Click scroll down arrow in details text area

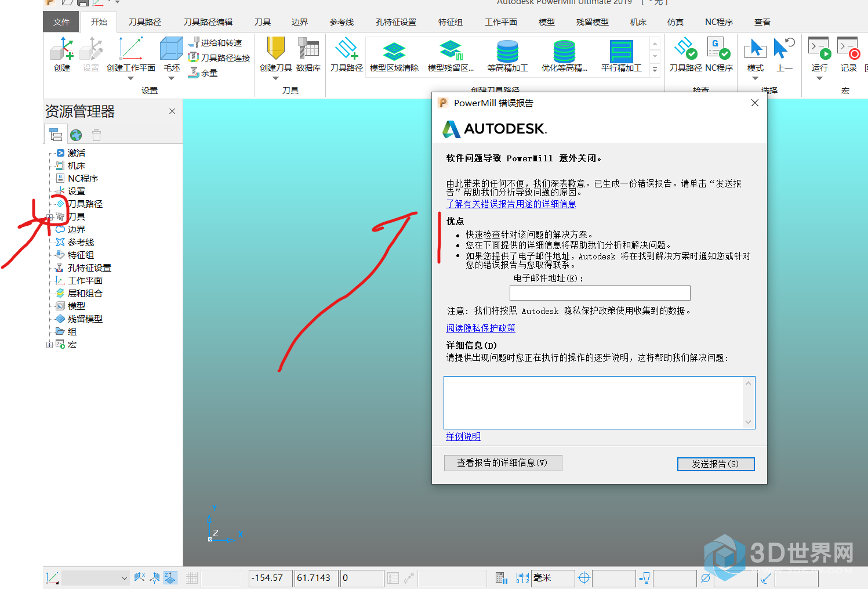(x=749, y=422)
